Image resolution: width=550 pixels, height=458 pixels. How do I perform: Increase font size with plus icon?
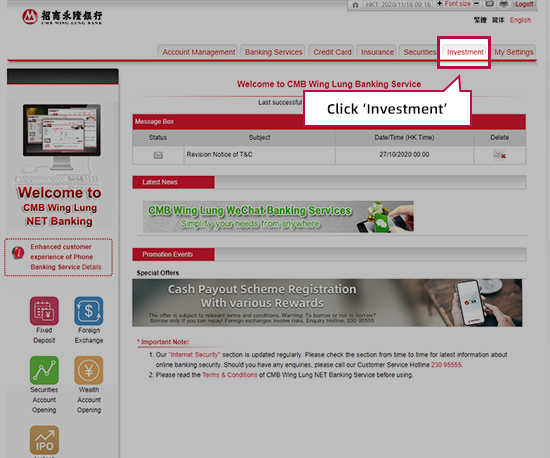coord(439,4)
